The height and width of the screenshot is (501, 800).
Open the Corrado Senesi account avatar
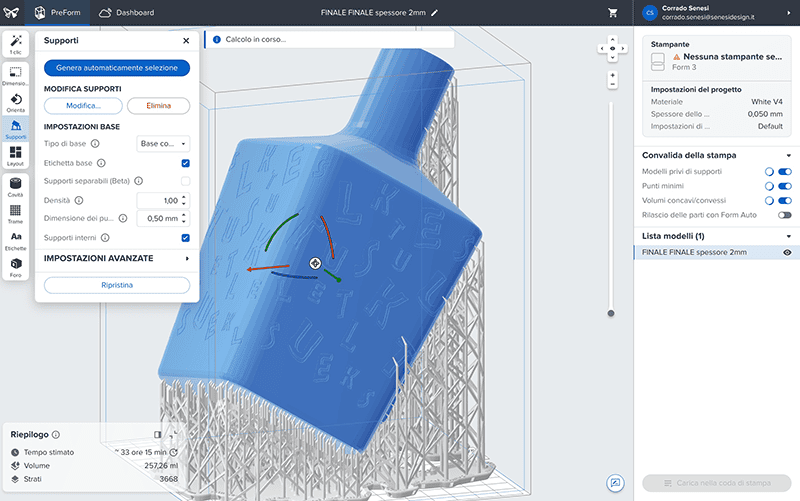(649, 13)
